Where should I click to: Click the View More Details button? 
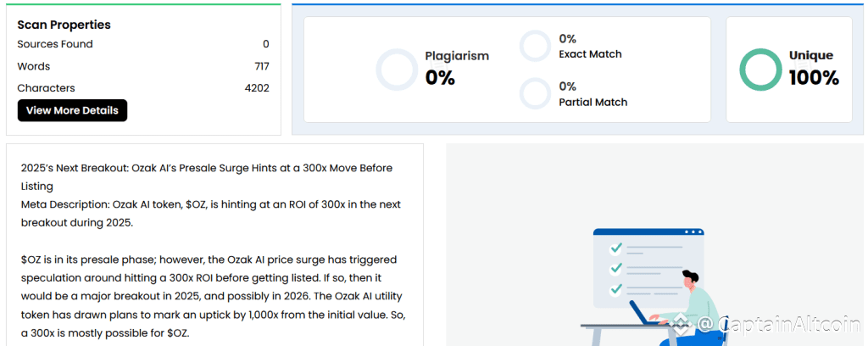click(72, 110)
